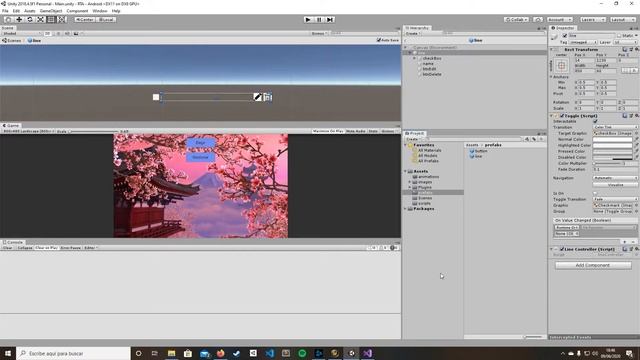Switch to the Game tab
Viewport: 640px width, 360px height.
[x=11, y=126]
